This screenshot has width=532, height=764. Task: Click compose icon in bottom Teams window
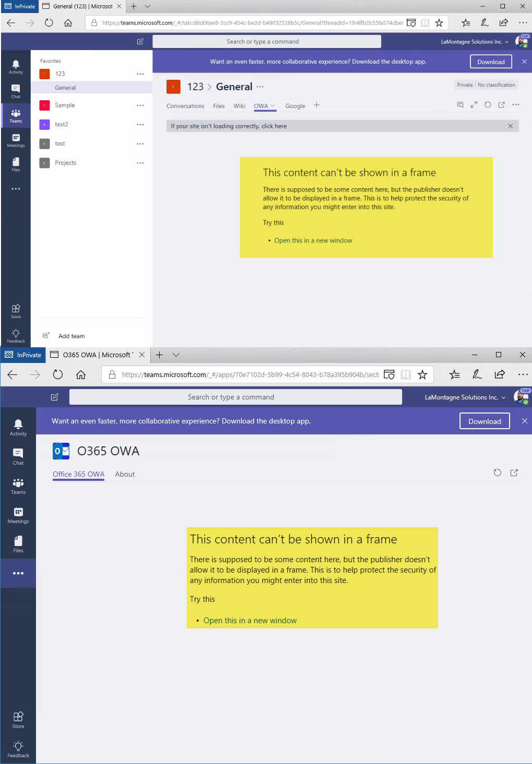55,397
